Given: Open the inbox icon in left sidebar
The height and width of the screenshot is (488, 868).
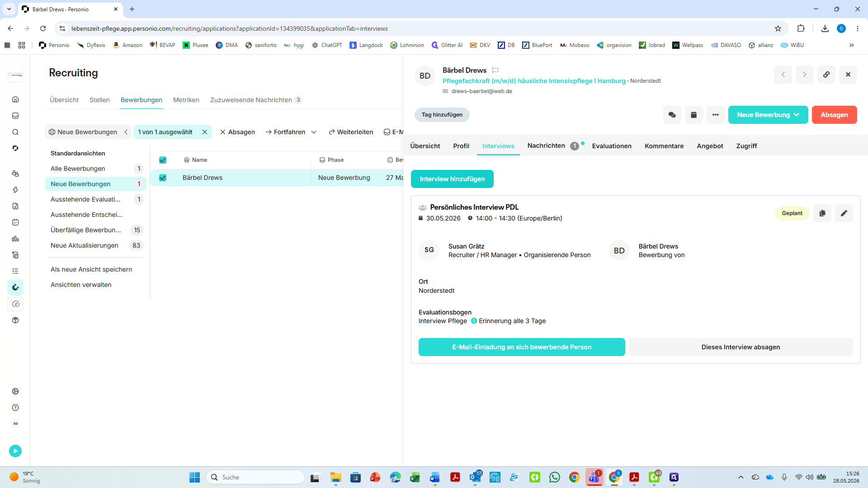Looking at the screenshot, I should [x=15, y=116].
